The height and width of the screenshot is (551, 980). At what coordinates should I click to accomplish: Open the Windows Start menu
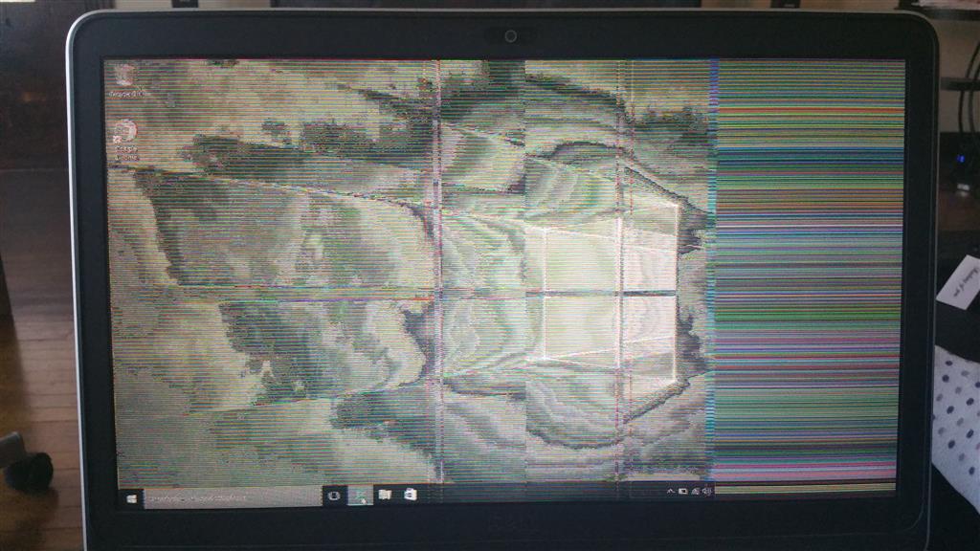pos(131,498)
